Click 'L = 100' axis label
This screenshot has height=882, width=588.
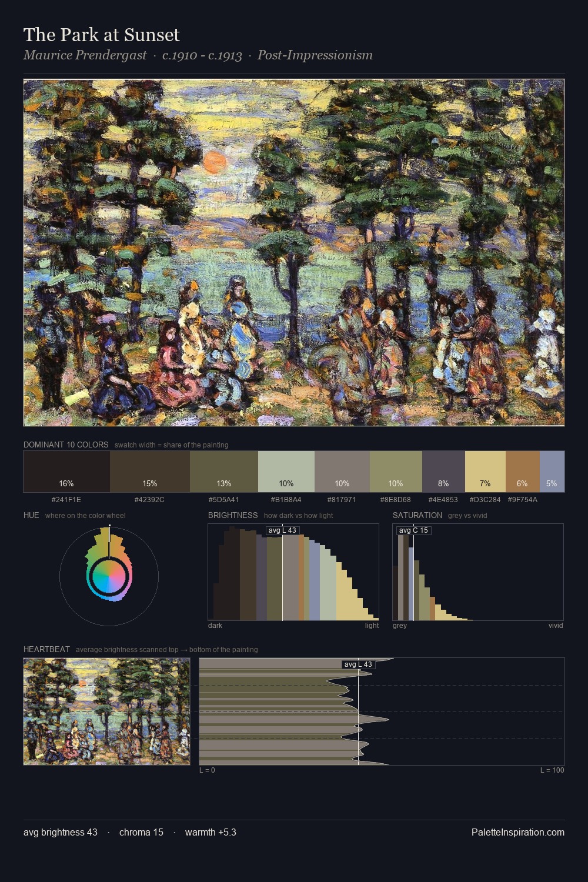coord(552,770)
